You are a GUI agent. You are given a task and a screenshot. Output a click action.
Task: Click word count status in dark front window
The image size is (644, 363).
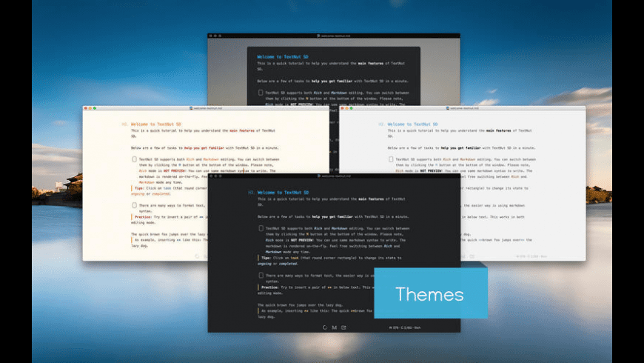[x=405, y=327]
